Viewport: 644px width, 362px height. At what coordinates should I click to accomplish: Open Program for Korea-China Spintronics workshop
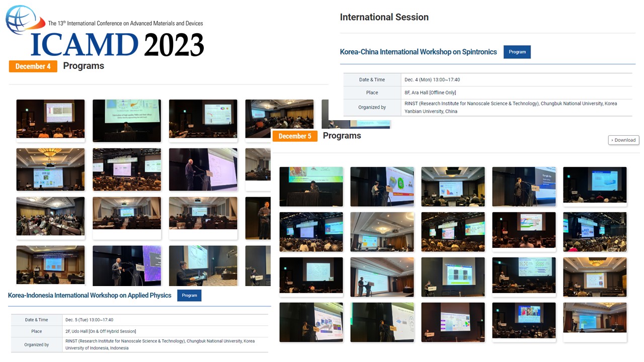pyautogui.click(x=517, y=52)
